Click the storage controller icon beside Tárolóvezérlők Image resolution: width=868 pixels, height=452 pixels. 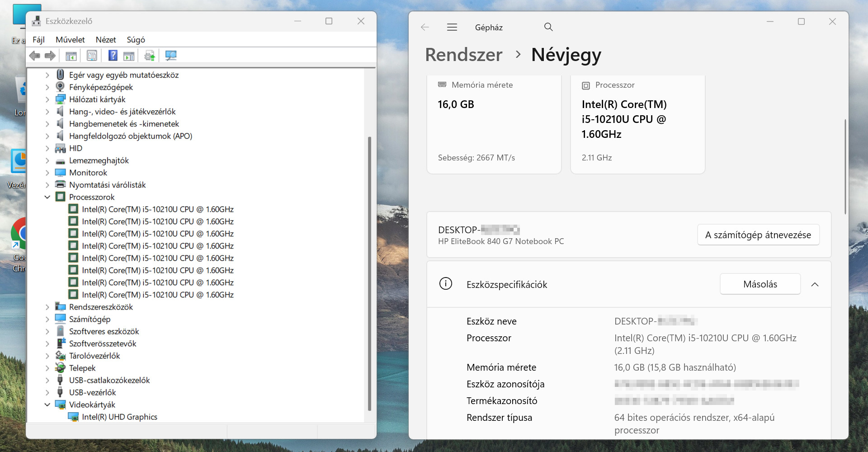(60, 355)
